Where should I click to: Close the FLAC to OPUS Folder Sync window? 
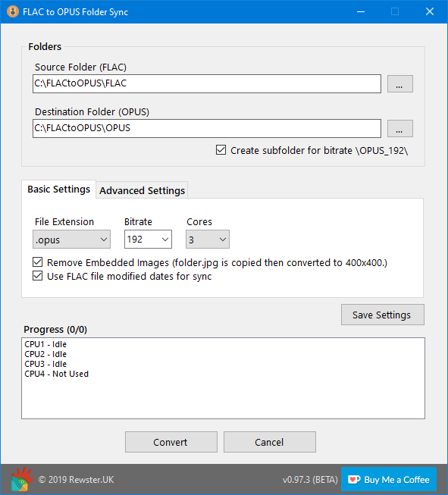tap(430, 11)
